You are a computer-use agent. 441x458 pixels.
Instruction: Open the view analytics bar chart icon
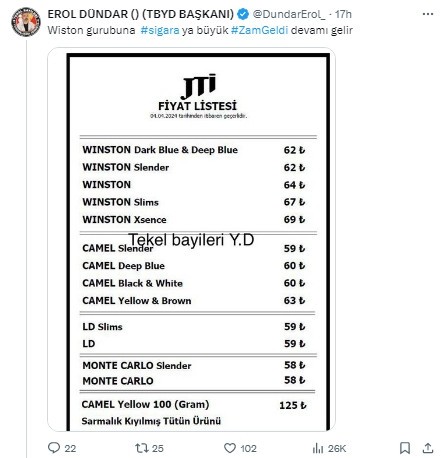point(318,448)
